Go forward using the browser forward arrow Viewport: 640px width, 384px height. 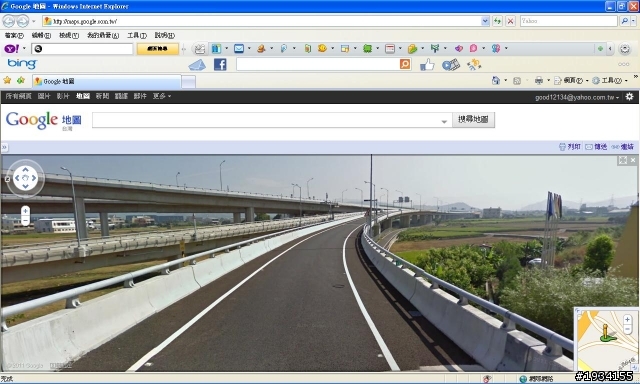coord(23,21)
